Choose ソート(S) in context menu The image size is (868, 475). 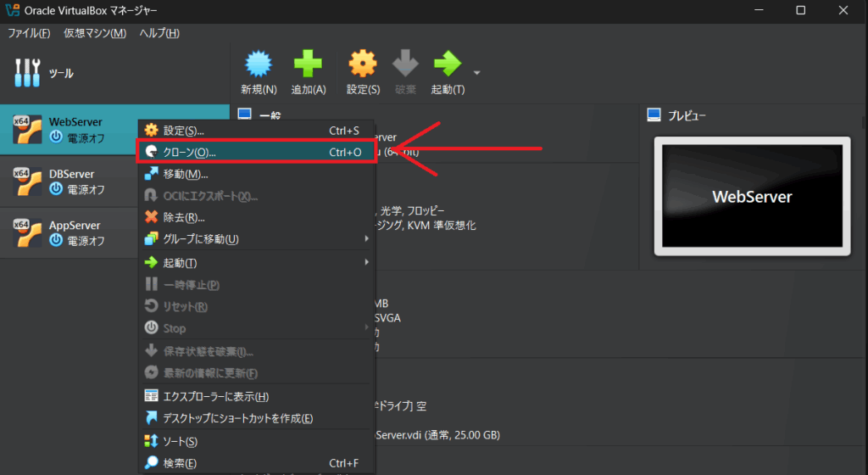point(257,441)
